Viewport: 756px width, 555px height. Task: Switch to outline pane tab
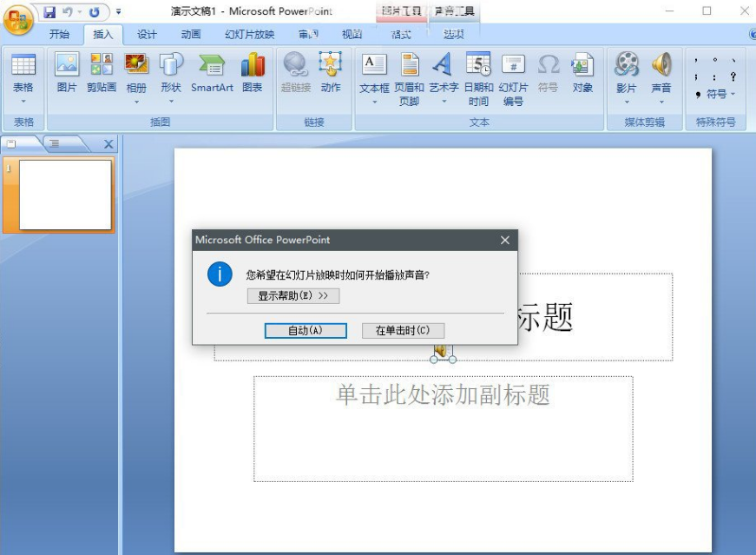click(x=55, y=143)
